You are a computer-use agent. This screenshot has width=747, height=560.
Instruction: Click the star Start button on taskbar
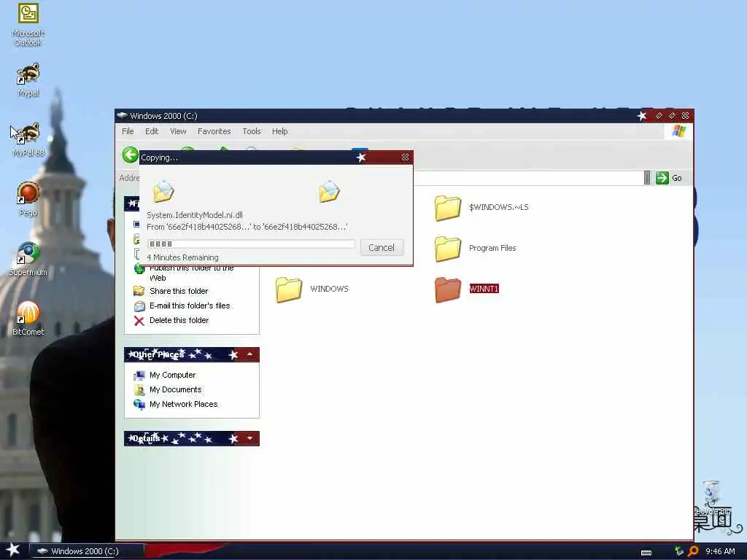(x=13, y=550)
